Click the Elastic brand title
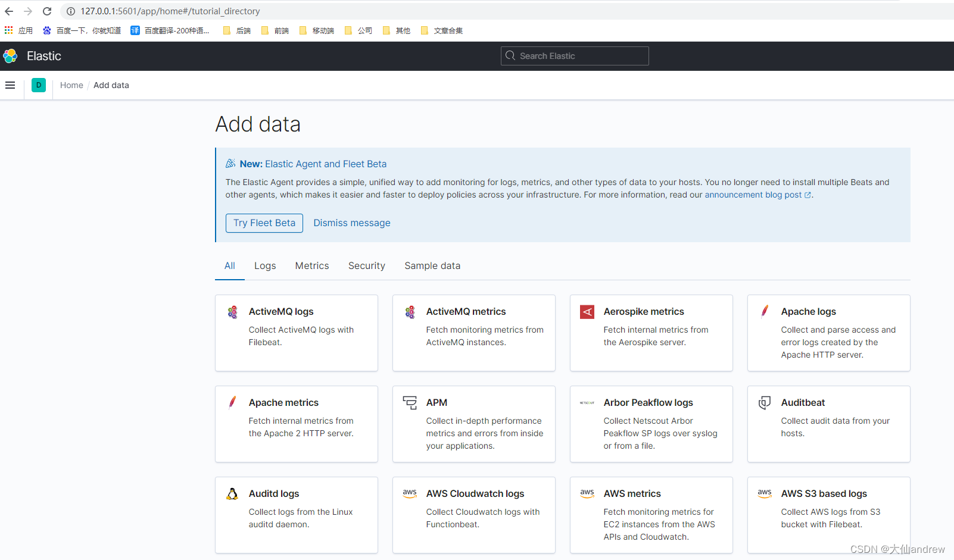 [x=44, y=56]
